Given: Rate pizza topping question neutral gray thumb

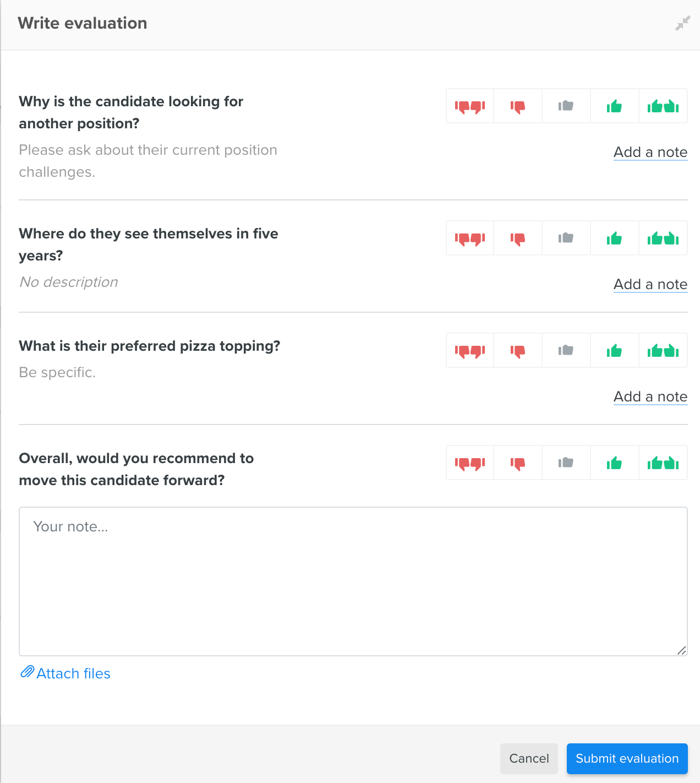Looking at the screenshot, I should click(x=566, y=351).
